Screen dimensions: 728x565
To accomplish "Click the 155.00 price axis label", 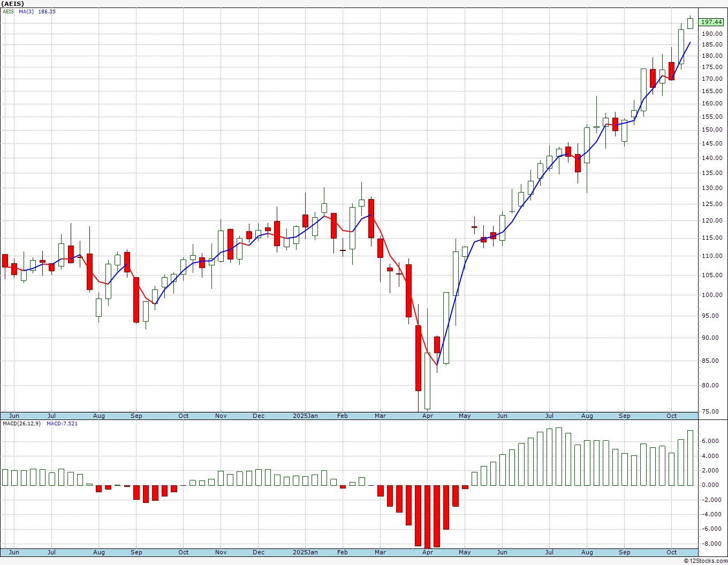I will pyautogui.click(x=712, y=117).
